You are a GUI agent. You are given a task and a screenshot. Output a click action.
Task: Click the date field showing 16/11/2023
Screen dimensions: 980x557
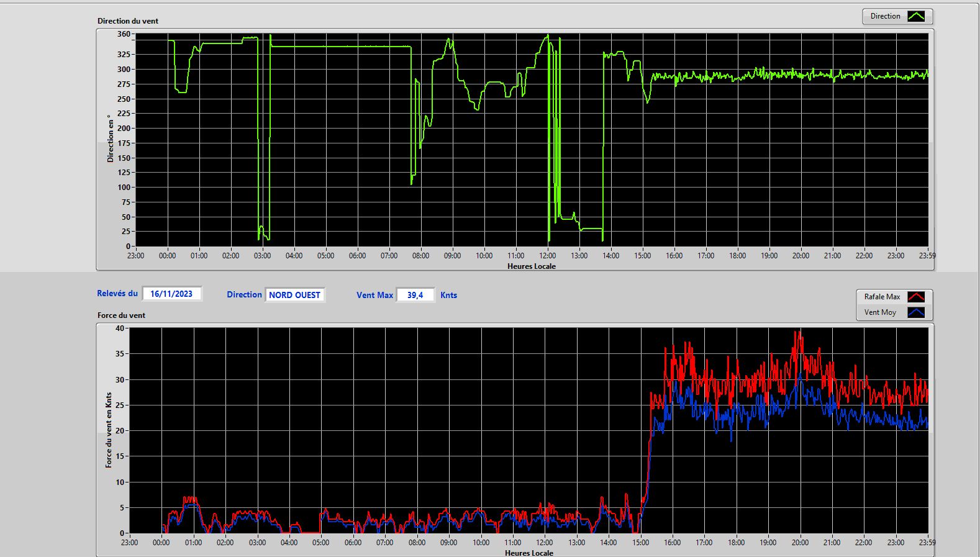point(171,294)
